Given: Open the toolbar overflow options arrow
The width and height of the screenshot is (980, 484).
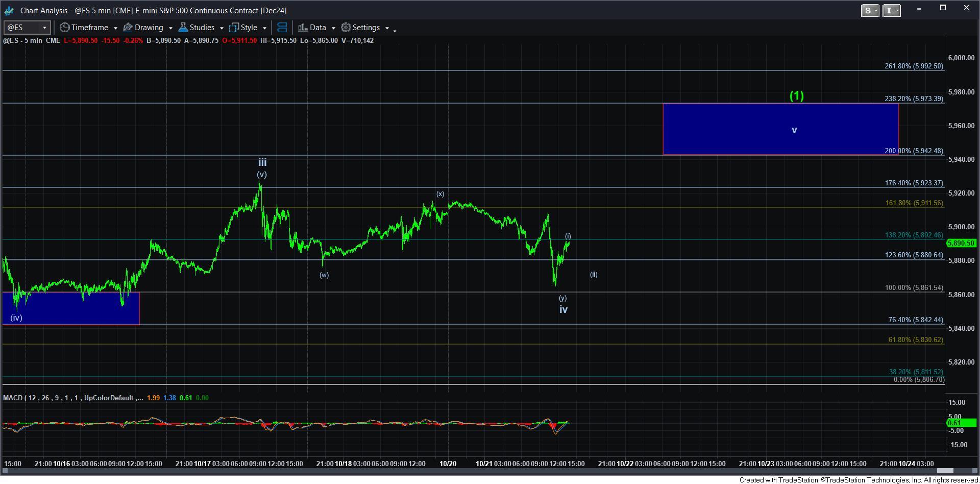Looking at the screenshot, I should [395, 31].
